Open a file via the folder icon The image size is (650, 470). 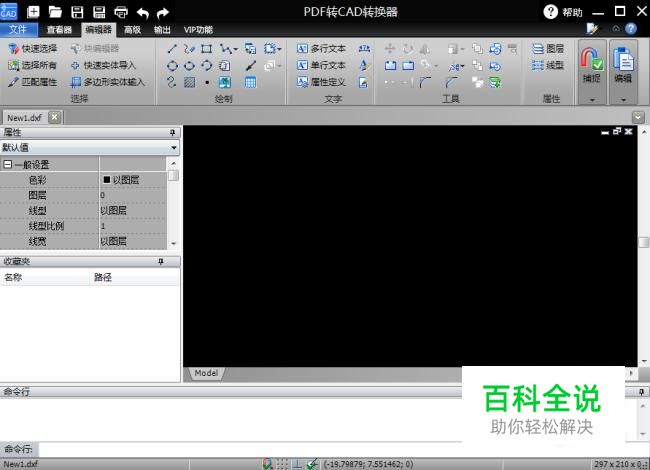pos(55,12)
